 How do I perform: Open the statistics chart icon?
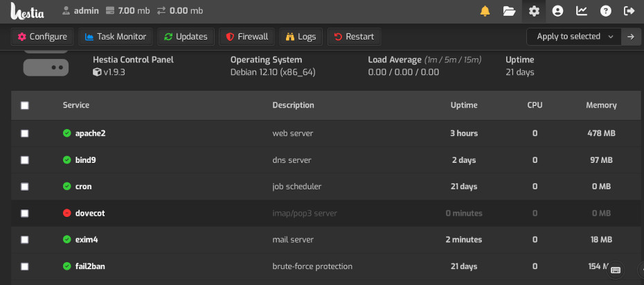[582, 11]
